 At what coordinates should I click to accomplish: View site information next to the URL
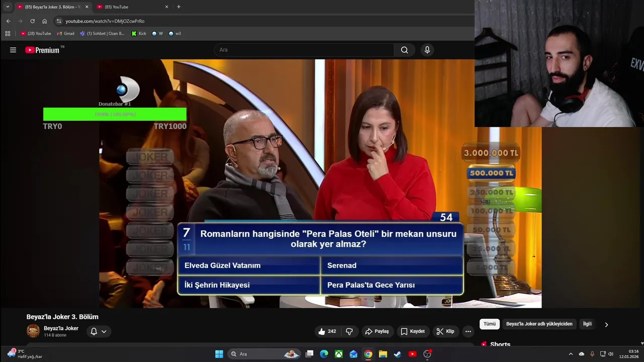(x=59, y=21)
